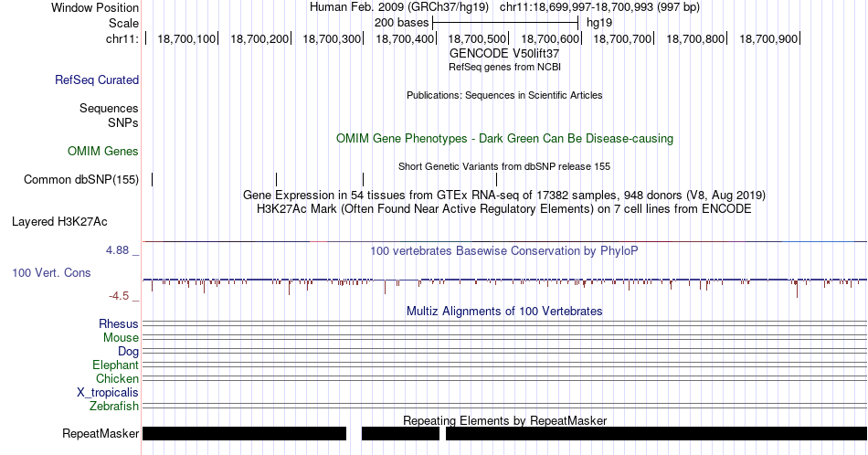Select the Zebrafish alignment row label
The image size is (868, 455).
pos(114,407)
